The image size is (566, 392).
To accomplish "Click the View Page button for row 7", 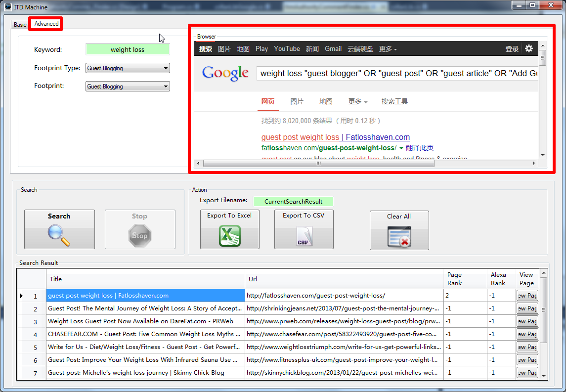I will click(527, 373).
